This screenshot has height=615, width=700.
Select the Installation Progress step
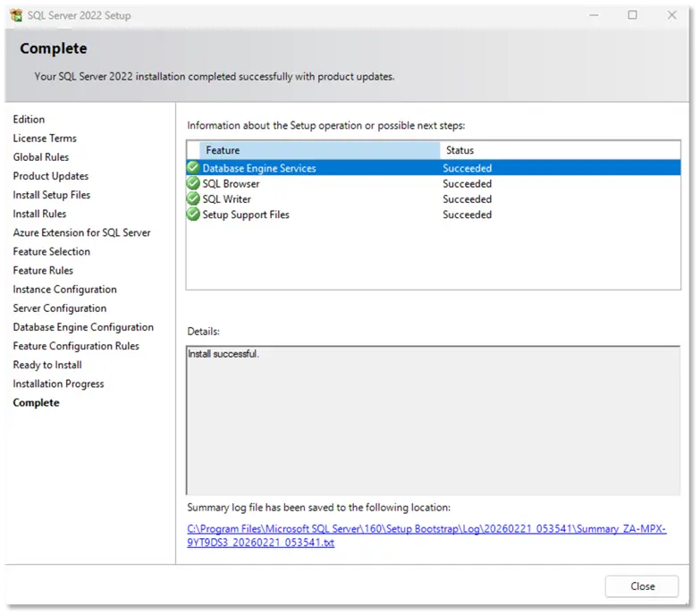pyautogui.click(x=58, y=383)
